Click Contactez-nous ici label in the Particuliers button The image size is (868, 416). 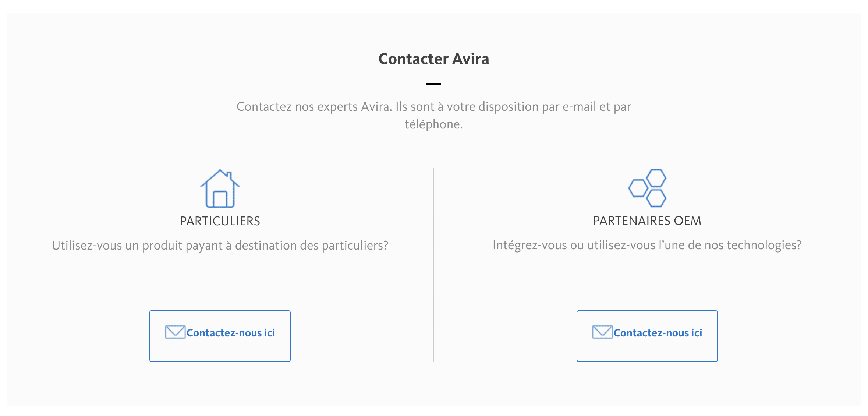click(231, 333)
